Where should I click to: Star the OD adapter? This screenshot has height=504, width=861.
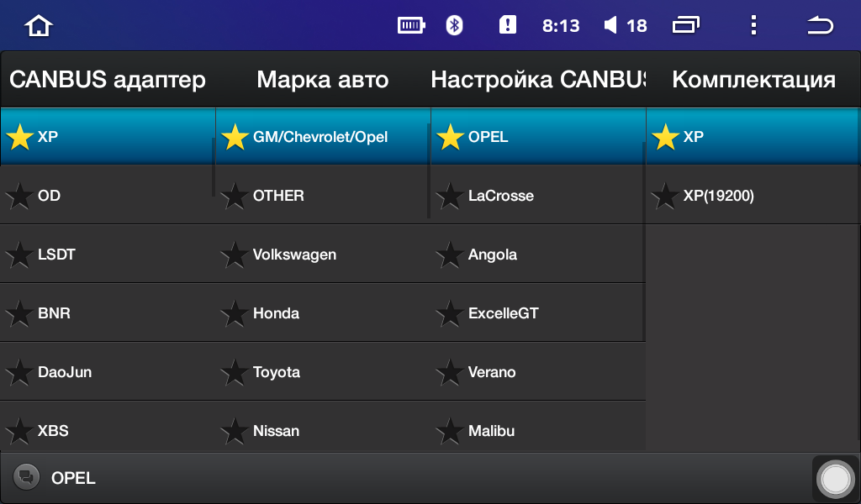tap(20, 196)
